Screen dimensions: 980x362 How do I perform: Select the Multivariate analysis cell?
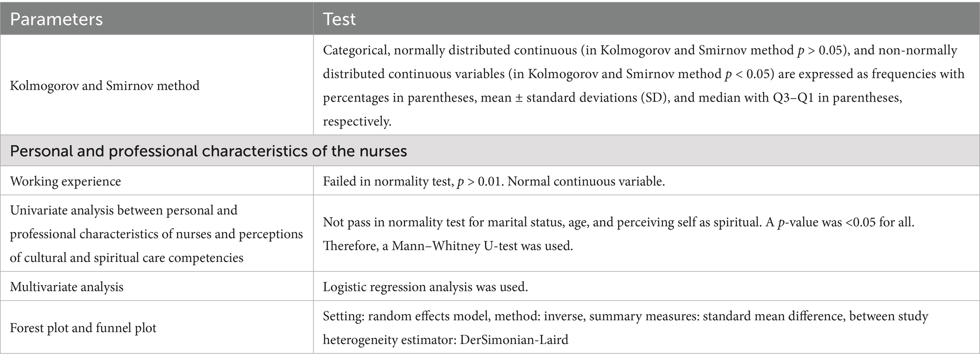[x=66, y=287]
